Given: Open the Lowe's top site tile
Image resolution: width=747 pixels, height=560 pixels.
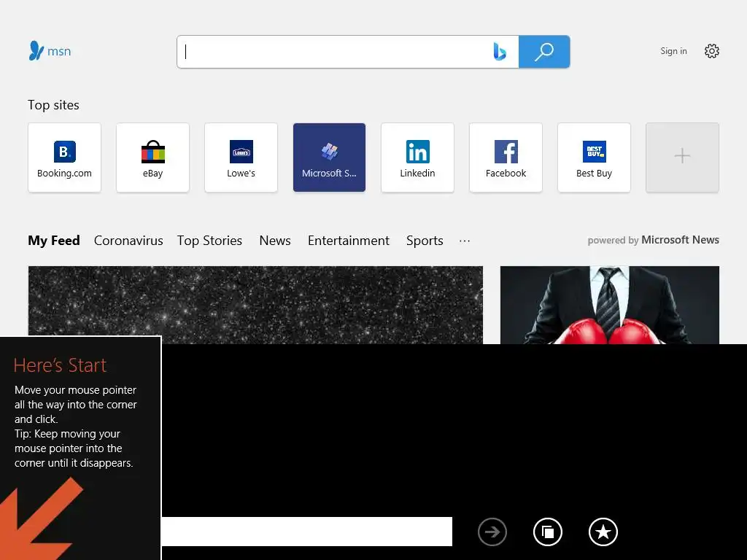Looking at the screenshot, I should pos(241,157).
